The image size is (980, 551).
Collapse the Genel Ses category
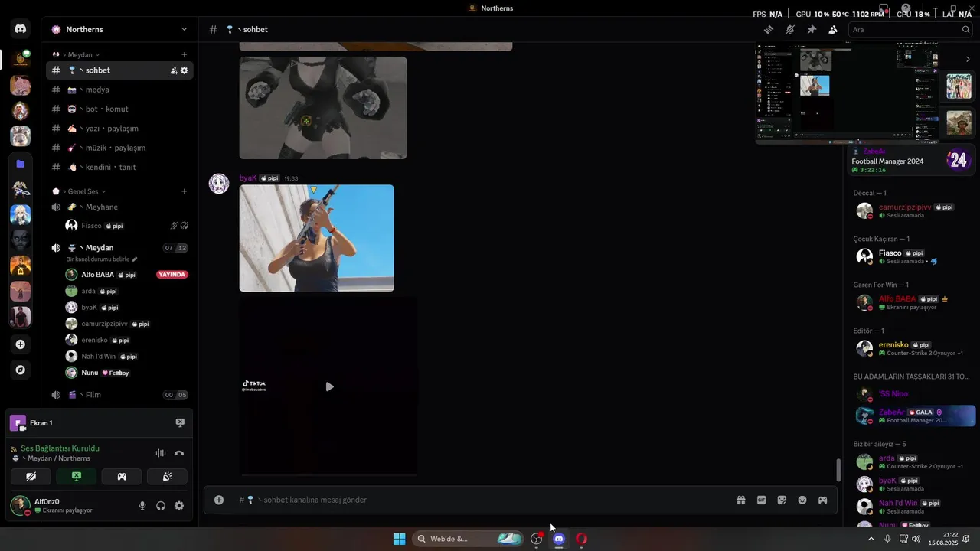tap(83, 191)
